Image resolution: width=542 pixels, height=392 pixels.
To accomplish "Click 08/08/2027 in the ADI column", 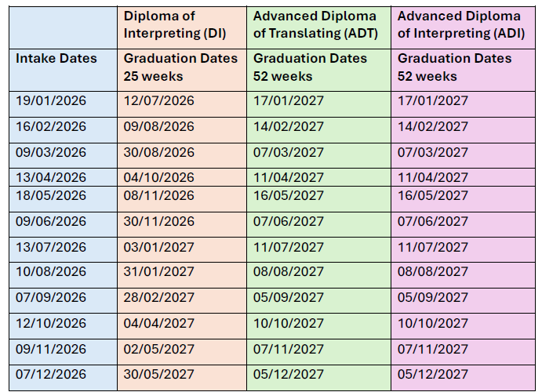I will click(433, 272).
